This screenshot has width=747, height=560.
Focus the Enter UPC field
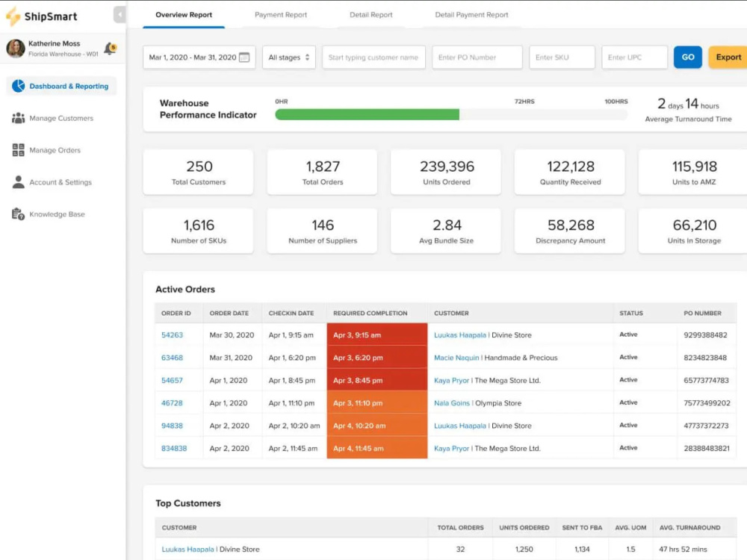coord(634,57)
